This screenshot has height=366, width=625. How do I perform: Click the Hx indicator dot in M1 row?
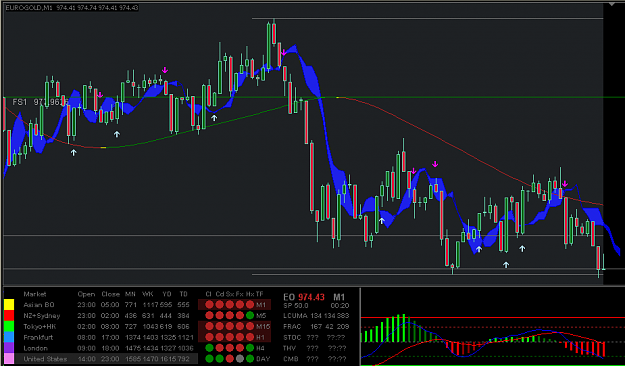[x=250, y=305]
